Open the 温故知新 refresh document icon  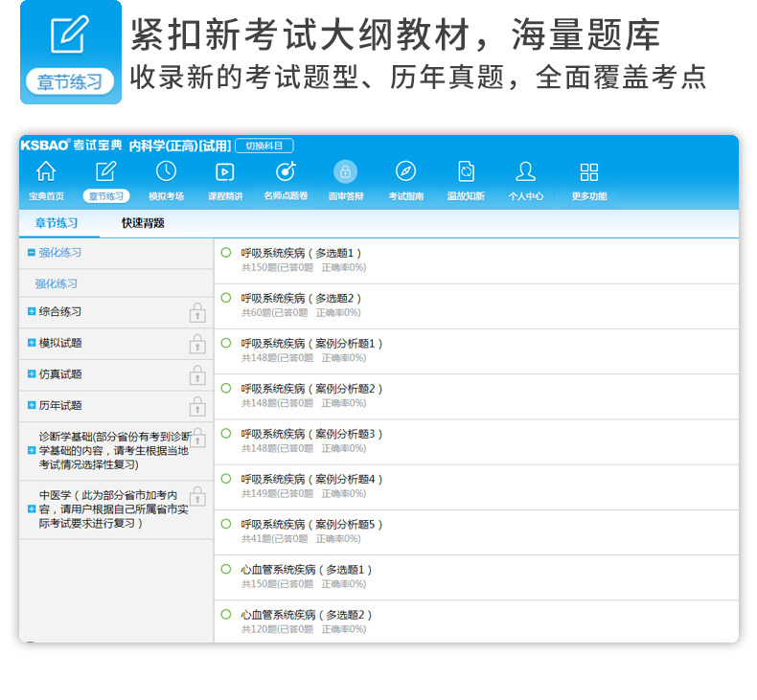tap(466, 171)
